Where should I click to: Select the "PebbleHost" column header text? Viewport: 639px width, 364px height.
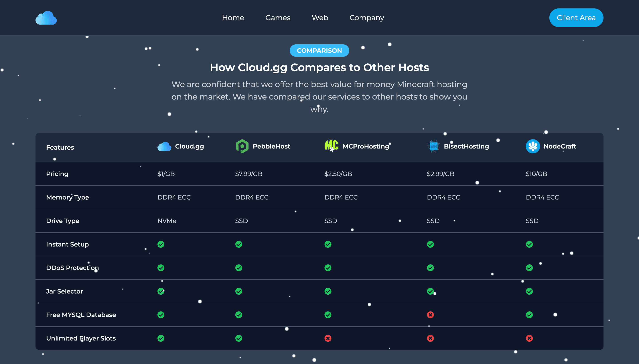click(271, 146)
